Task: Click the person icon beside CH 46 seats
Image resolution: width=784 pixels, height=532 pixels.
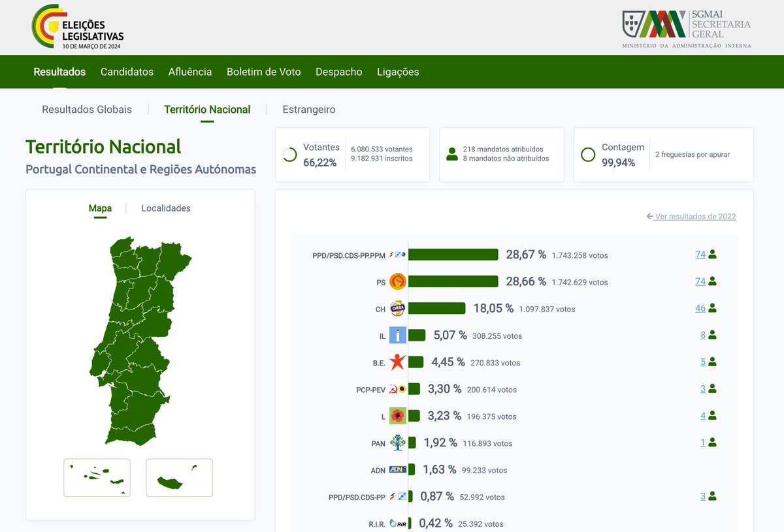Action: pos(713,308)
